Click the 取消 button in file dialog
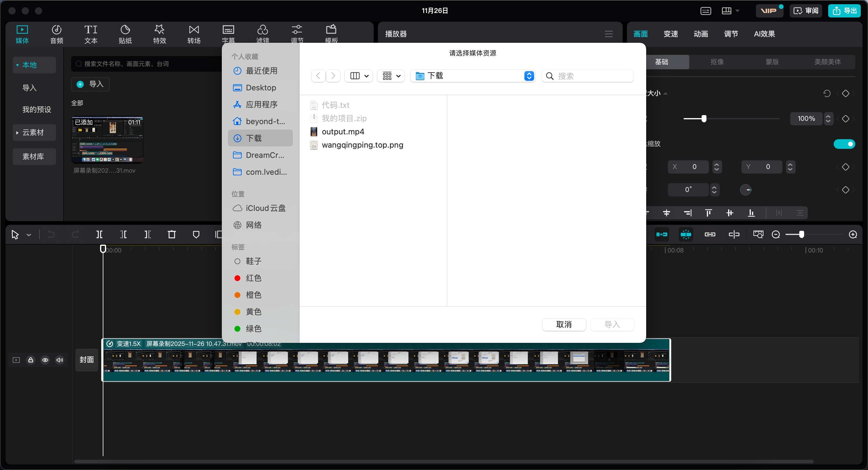This screenshot has width=868, height=470. tap(564, 324)
